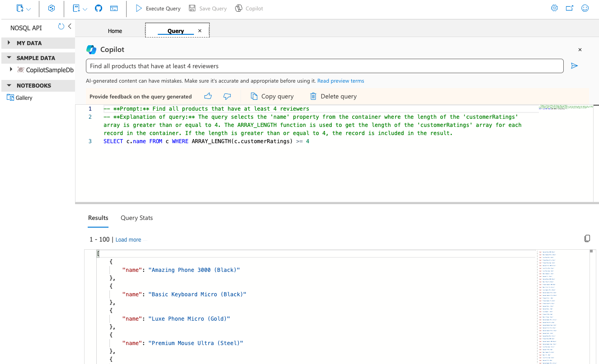The image size is (599, 364).
Task: Close the Copilot panel
Action: [580, 50]
